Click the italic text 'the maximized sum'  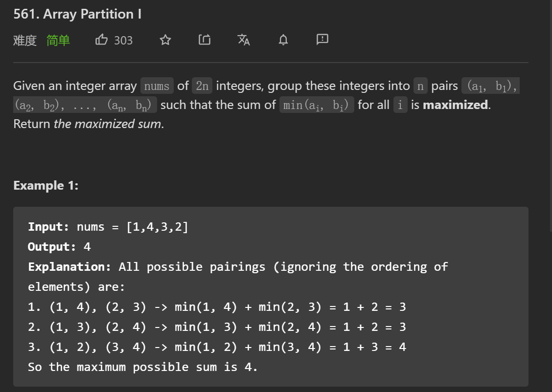[x=108, y=124]
